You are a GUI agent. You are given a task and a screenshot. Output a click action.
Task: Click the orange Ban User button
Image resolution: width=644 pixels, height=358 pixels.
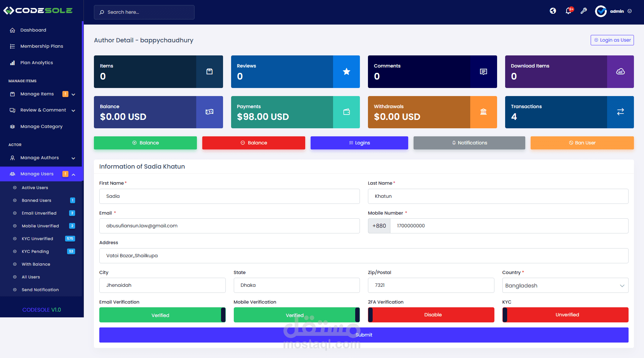582,143
